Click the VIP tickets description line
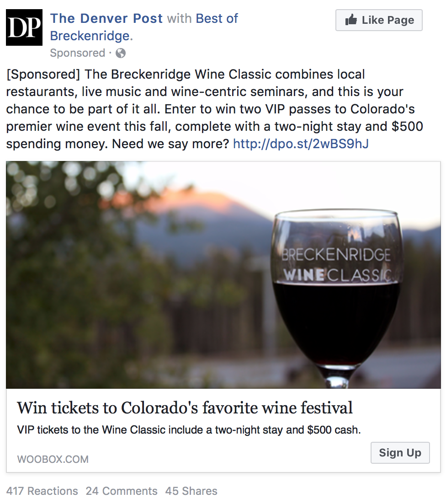 [189, 430]
